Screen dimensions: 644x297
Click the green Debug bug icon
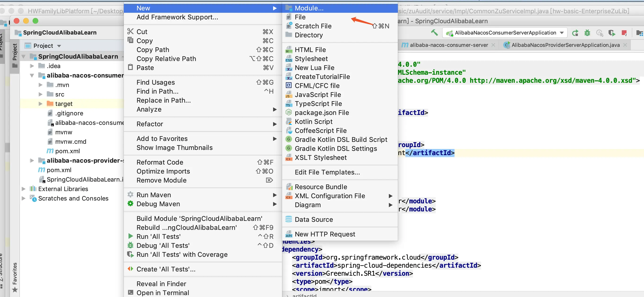click(x=587, y=33)
